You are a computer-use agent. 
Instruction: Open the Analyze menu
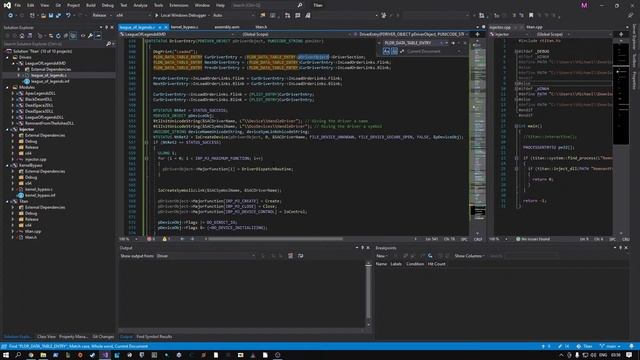140,5
